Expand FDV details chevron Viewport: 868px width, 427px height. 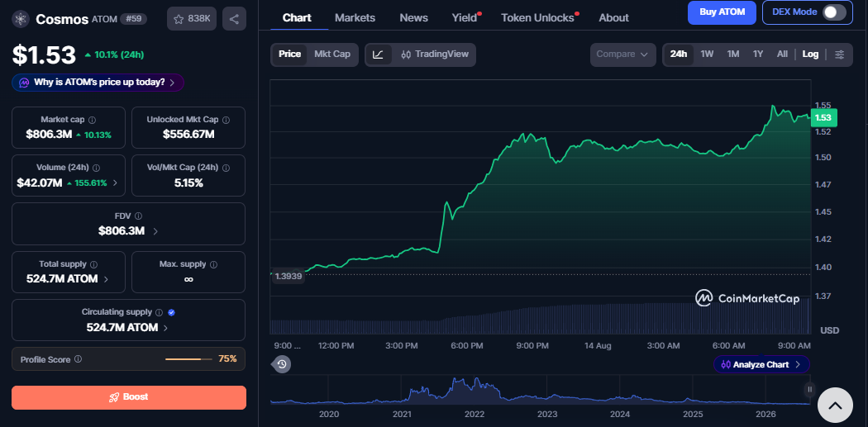[155, 231]
